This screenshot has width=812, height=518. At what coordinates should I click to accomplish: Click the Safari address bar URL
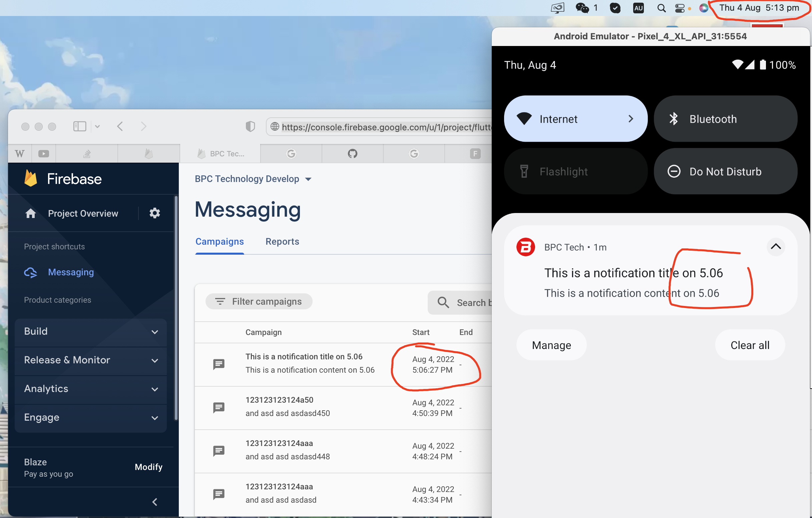pyautogui.click(x=386, y=127)
